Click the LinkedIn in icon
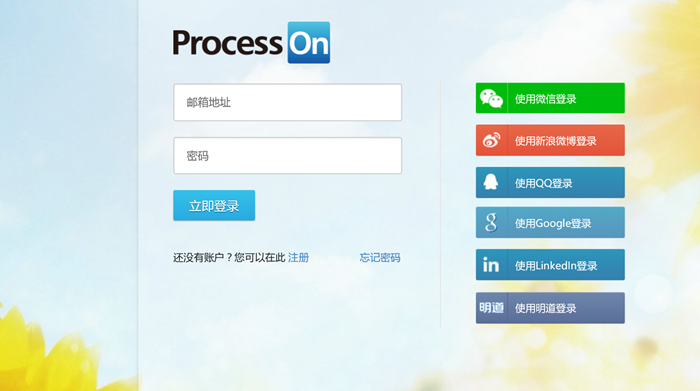 491,265
